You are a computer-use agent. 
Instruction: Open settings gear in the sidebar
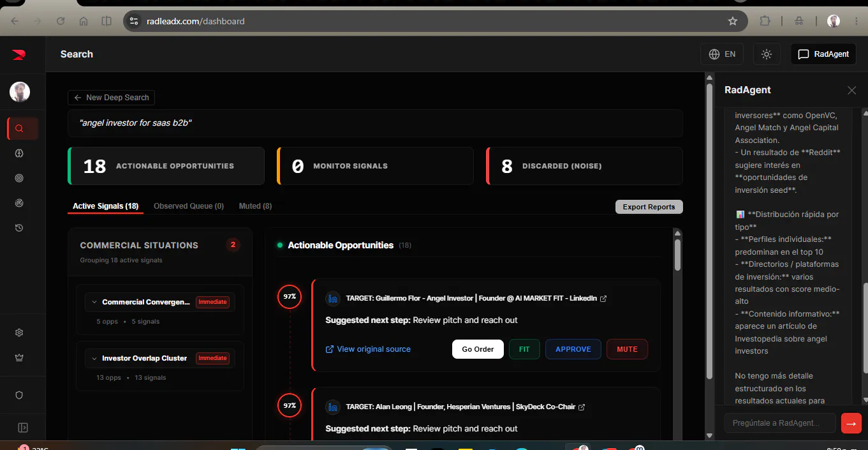(19, 333)
